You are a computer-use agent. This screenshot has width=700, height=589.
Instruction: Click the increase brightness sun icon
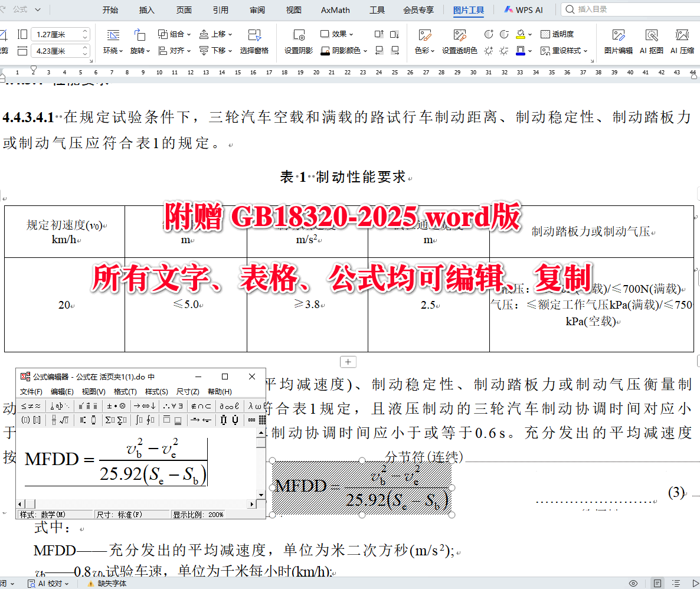(488, 52)
